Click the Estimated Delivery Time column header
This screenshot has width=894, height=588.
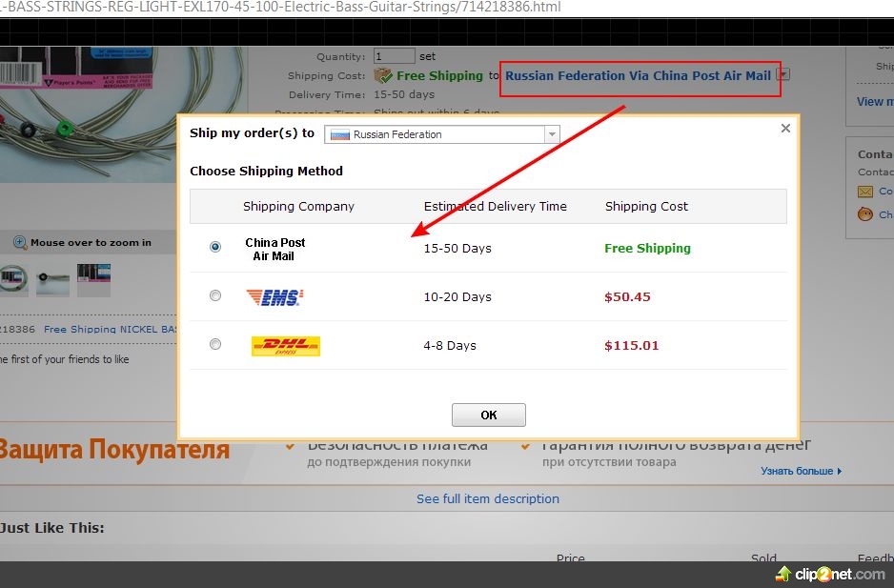pos(495,207)
